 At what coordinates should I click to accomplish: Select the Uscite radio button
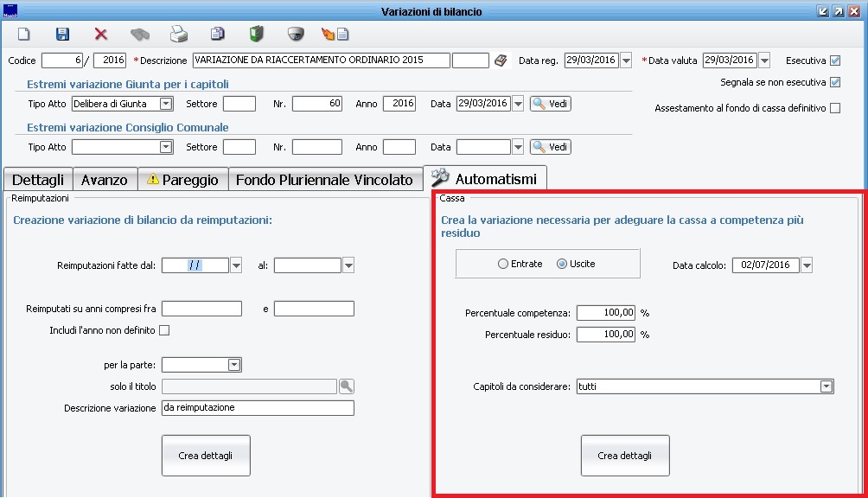562,264
